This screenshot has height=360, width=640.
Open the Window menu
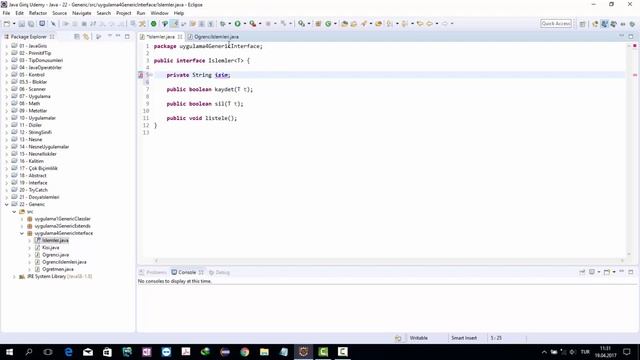(x=159, y=13)
